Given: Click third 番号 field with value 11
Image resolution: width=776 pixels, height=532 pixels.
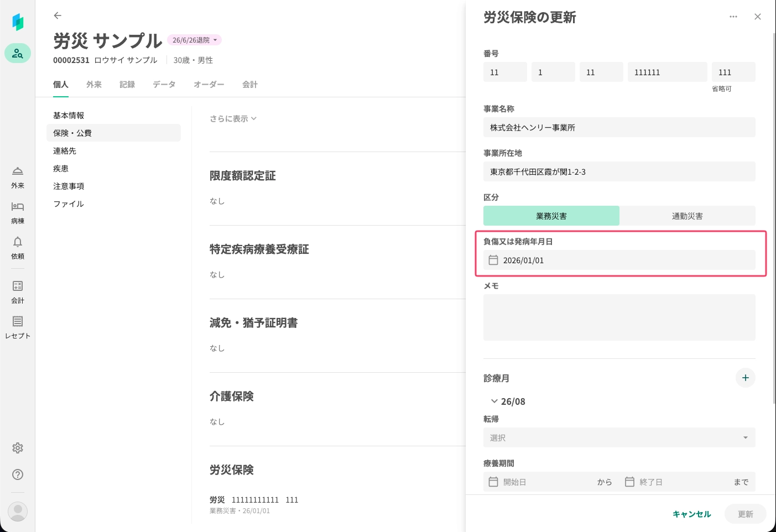Looking at the screenshot, I should click(601, 72).
